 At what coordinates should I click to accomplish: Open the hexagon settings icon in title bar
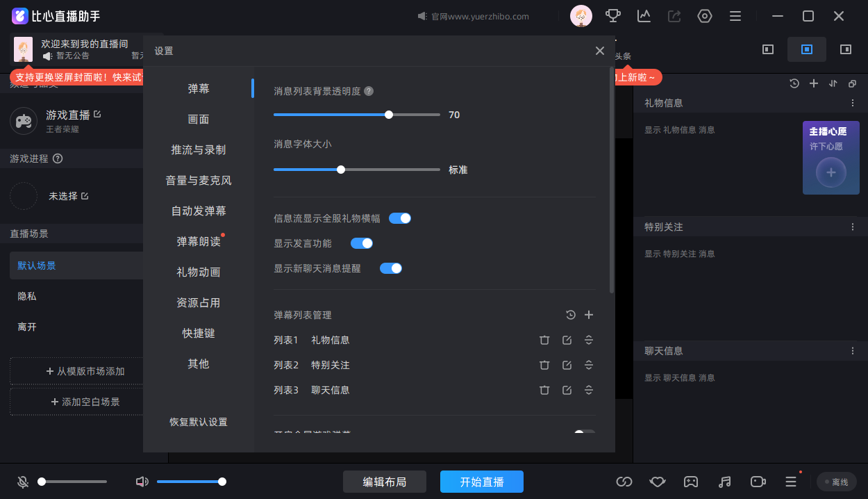click(705, 16)
